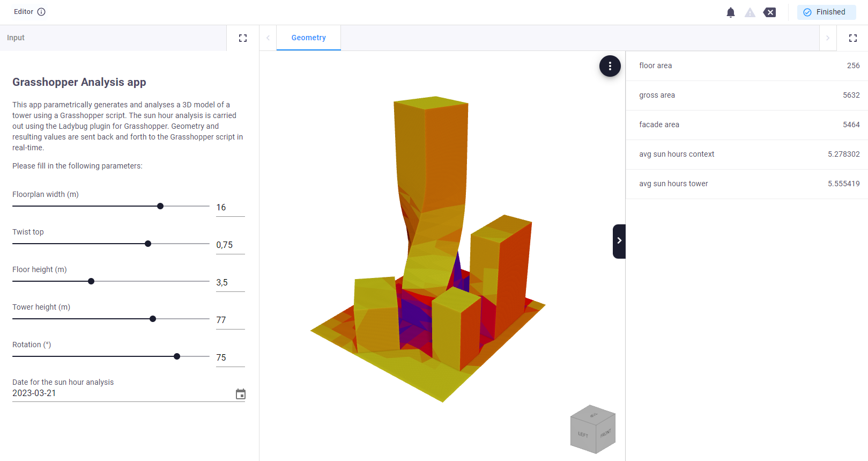Click the Rotation value field
This screenshot has height=461, width=868.
(231, 358)
